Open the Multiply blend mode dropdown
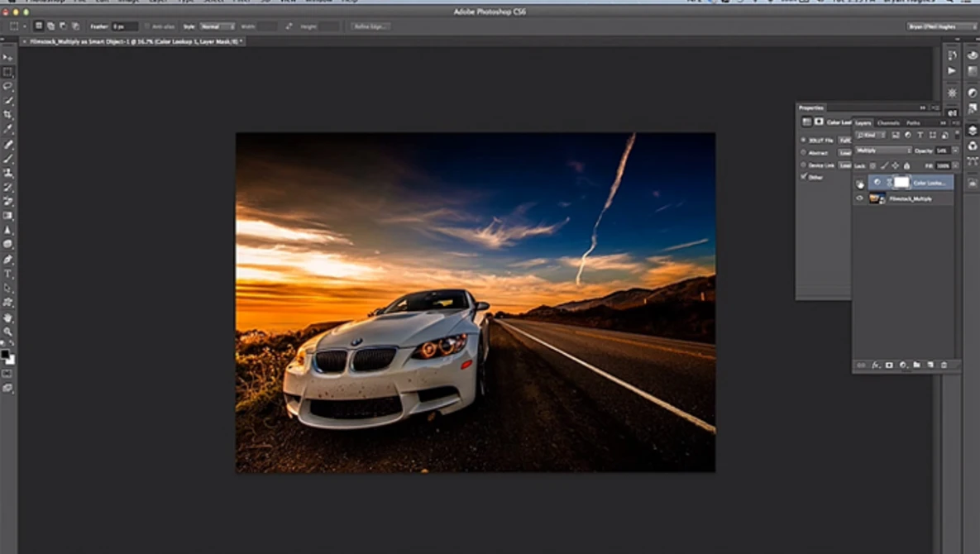This screenshot has width=980, height=554. tap(884, 150)
